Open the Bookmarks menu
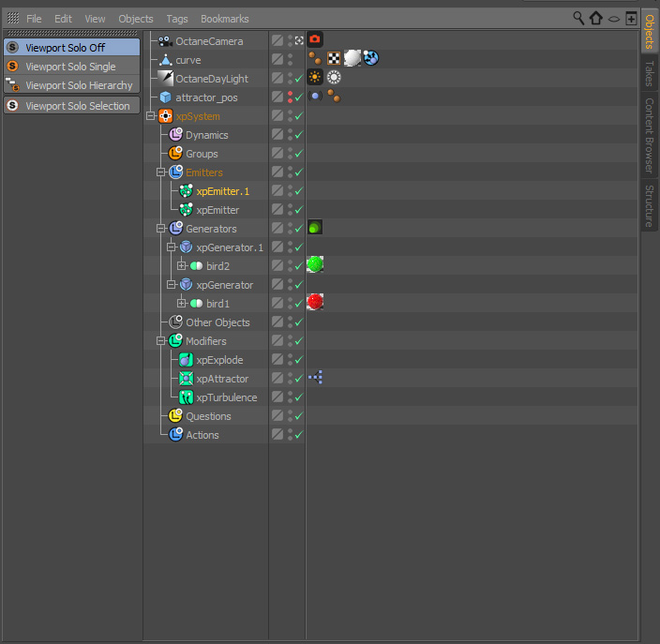 [225, 19]
